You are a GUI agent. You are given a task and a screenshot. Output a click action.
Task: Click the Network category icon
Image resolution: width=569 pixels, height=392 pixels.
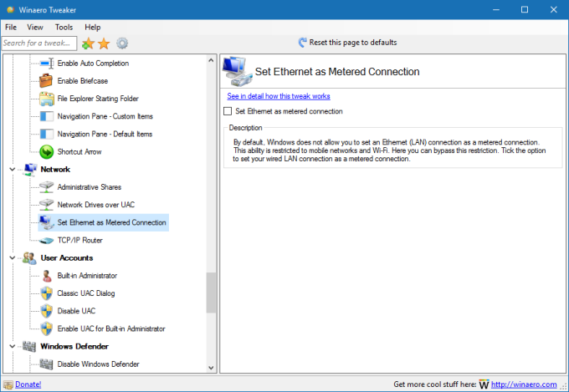[30, 170]
